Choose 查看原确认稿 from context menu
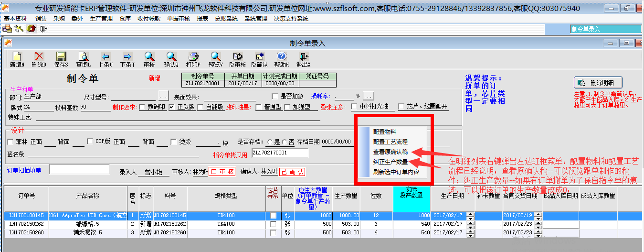644x252 pixels. pyautogui.click(x=390, y=152)
